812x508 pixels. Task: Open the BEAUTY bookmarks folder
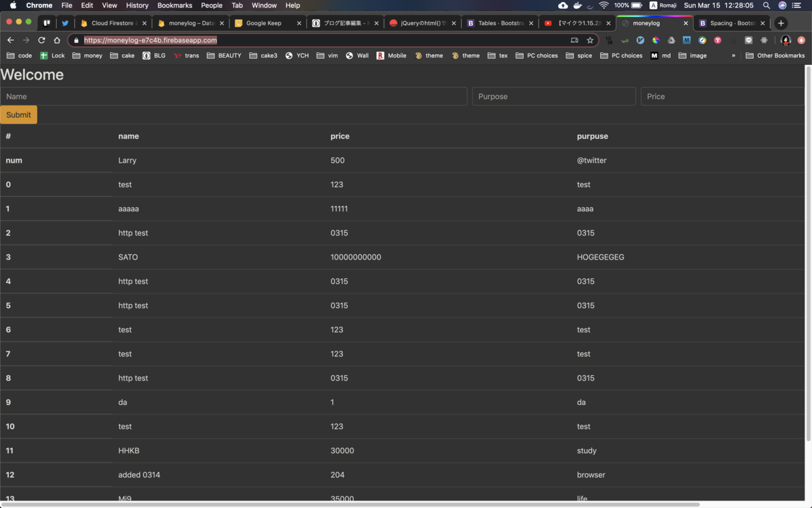pos(224,56)
